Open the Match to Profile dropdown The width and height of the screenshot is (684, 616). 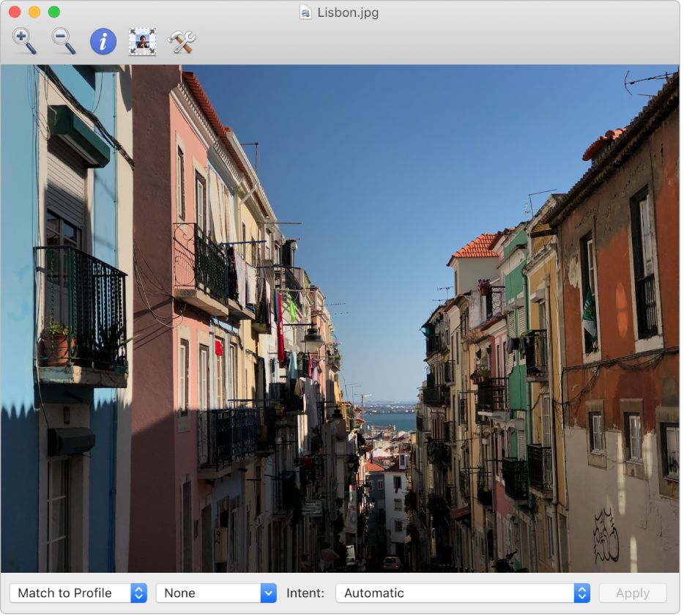click(x=77, y=593)
